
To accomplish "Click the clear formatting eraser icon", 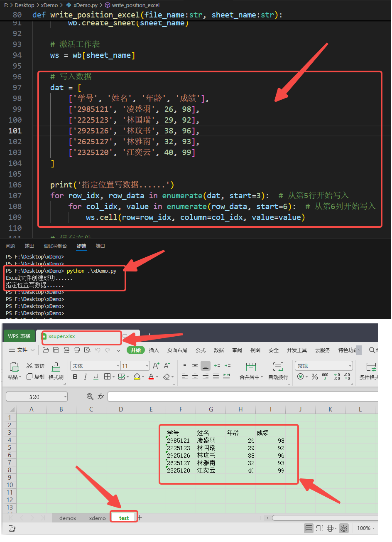I will (x=167, y=377).
